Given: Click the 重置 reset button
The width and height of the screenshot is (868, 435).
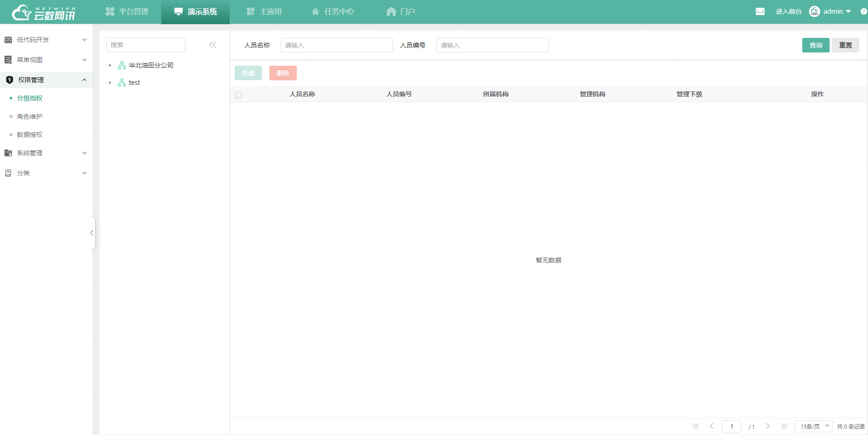Looking at the screenshot, I should point(845,45).
